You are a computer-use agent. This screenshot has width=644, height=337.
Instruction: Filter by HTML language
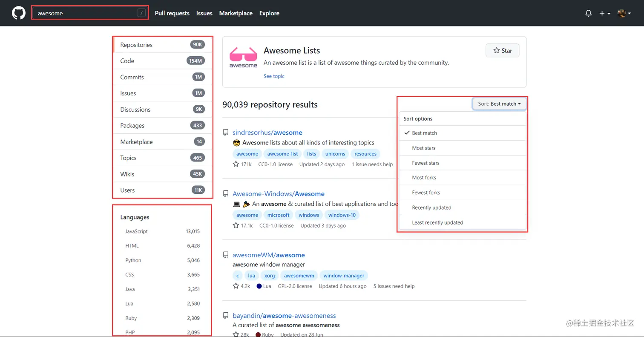pos(162,246)
